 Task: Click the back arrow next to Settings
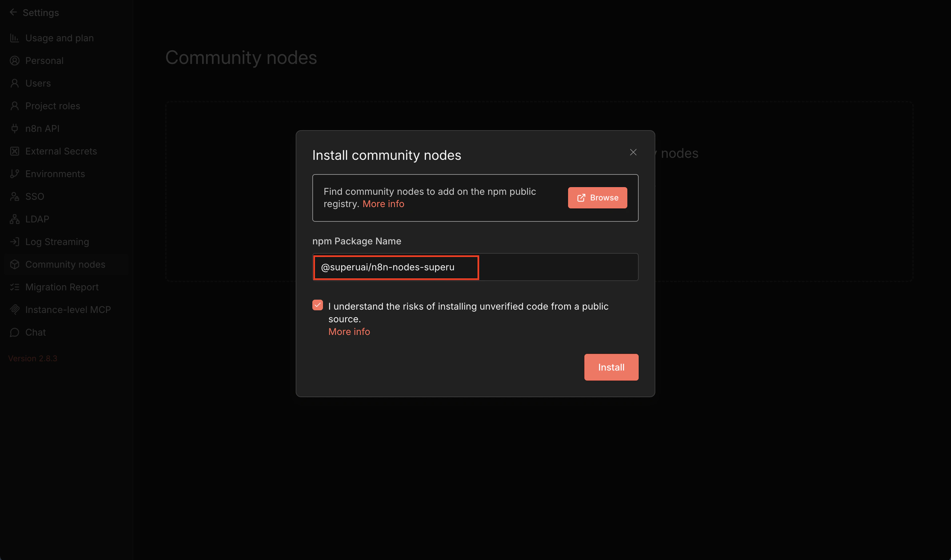[13, 12]
